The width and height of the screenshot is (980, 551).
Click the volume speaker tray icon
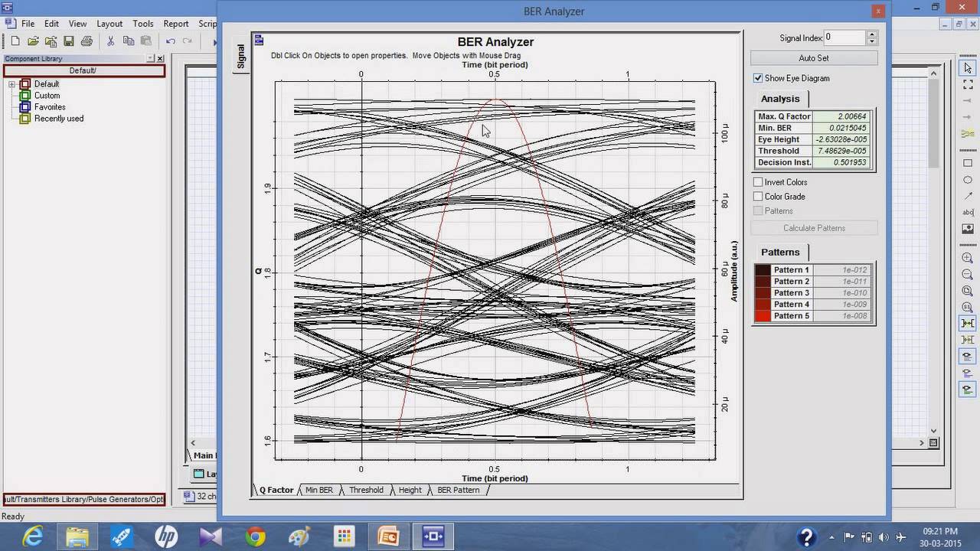(x=884, y=536)
